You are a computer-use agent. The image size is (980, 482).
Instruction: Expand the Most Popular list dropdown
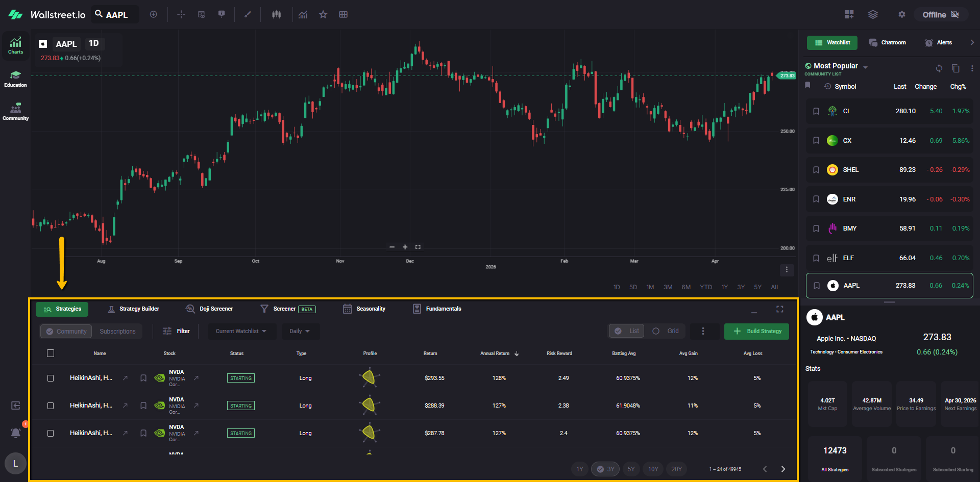pyautogui.click(x=865, y=67)
